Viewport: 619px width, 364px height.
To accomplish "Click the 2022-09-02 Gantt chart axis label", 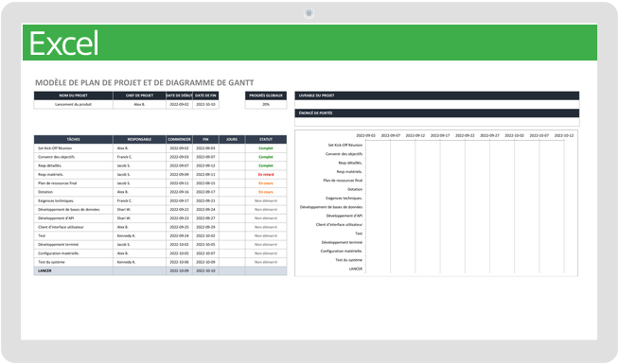I will click(x=365, y=135).
